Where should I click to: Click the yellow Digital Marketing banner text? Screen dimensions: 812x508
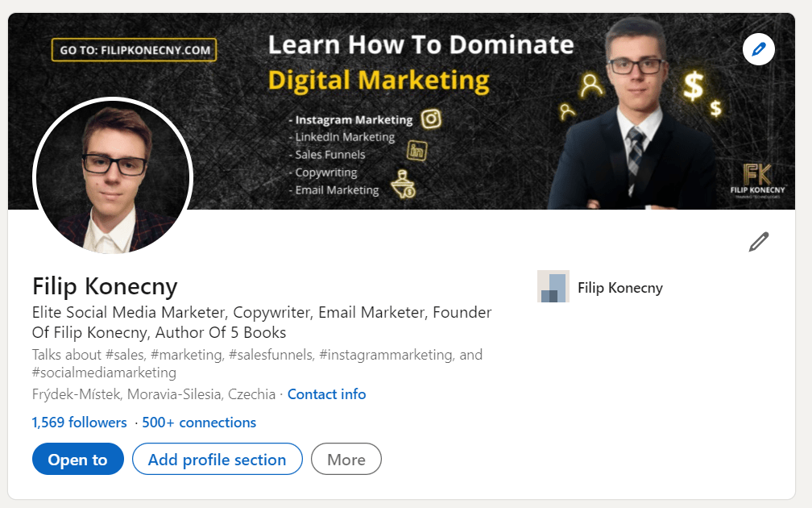379,80
